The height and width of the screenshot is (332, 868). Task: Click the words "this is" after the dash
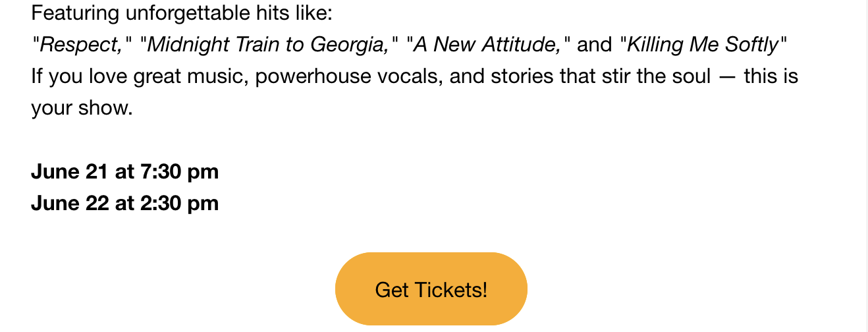[771, 76]
